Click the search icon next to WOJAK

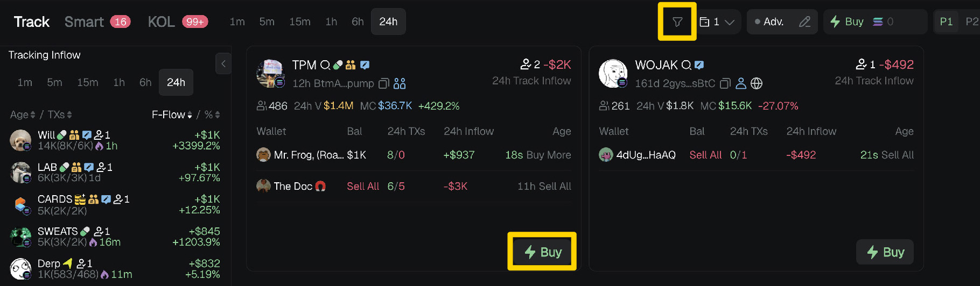tap(687, 65)
